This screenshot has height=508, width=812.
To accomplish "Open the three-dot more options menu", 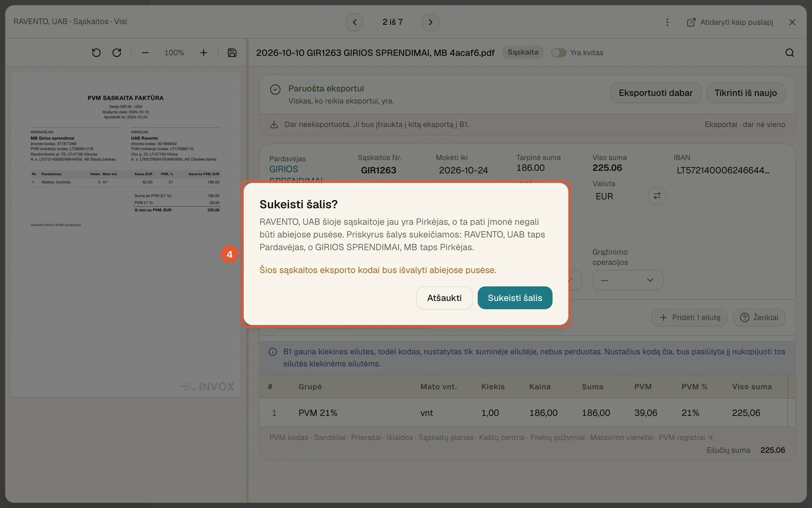I will (x=667, y=22).
